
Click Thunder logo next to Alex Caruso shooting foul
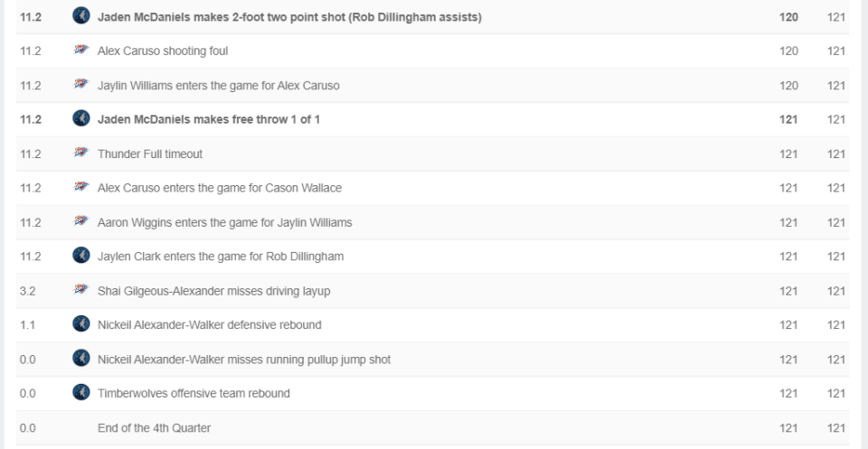click(x=81, y=51)
